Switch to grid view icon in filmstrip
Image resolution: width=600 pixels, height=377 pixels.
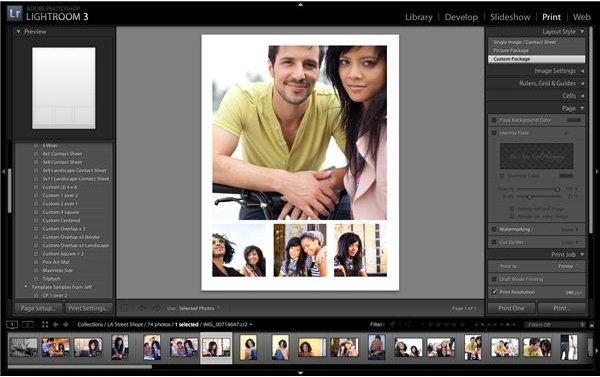45,325
